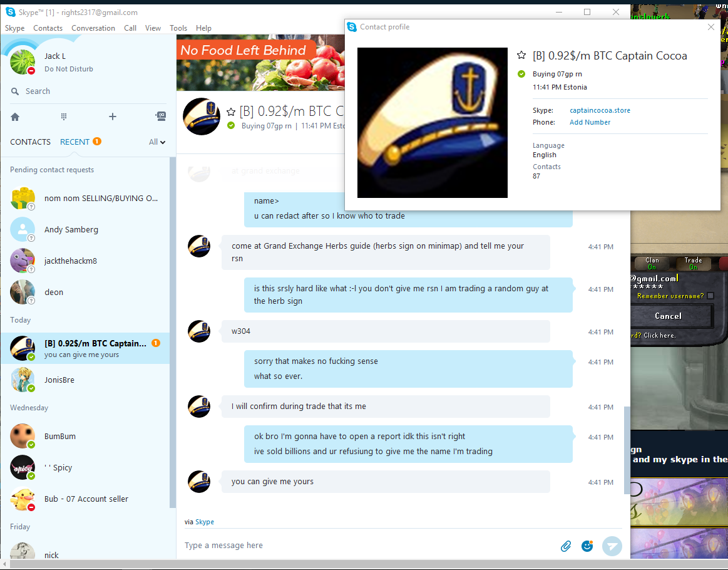Click Captain Cocoa avatar in conversation header

tap(202, 117)
